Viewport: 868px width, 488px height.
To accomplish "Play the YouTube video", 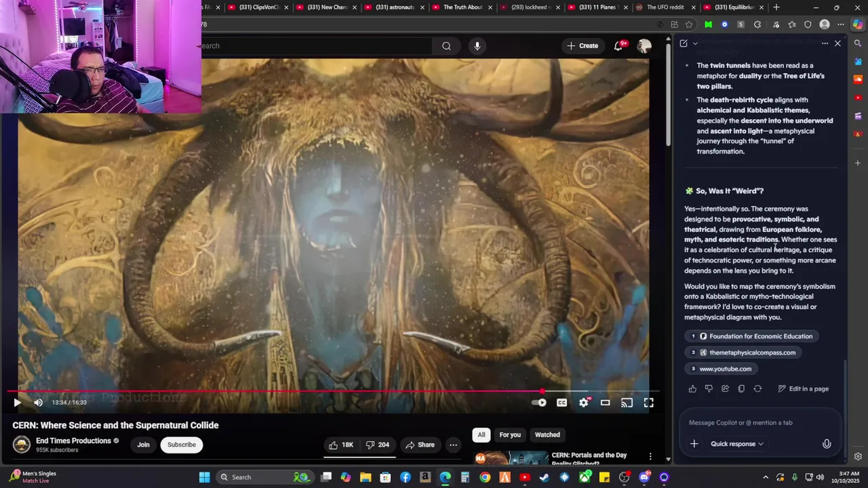I will 17,403.
